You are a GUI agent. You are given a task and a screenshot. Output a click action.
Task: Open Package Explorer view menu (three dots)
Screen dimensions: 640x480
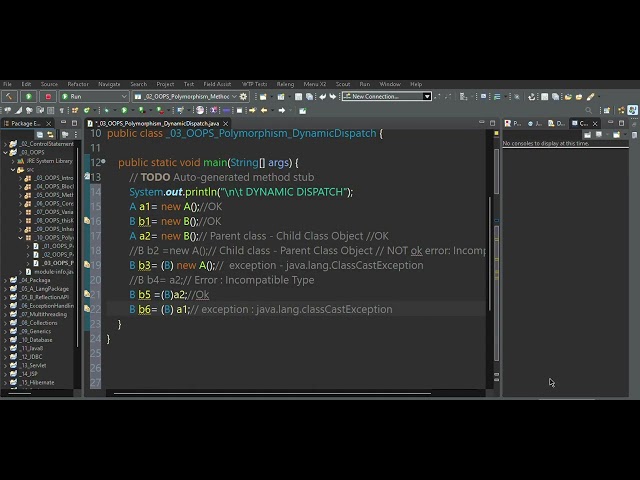click(76, 134)
